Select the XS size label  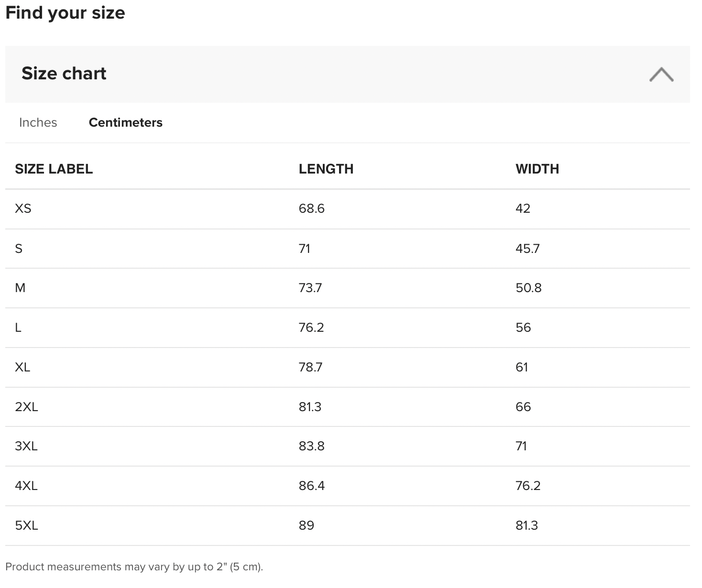click(23, 208)
